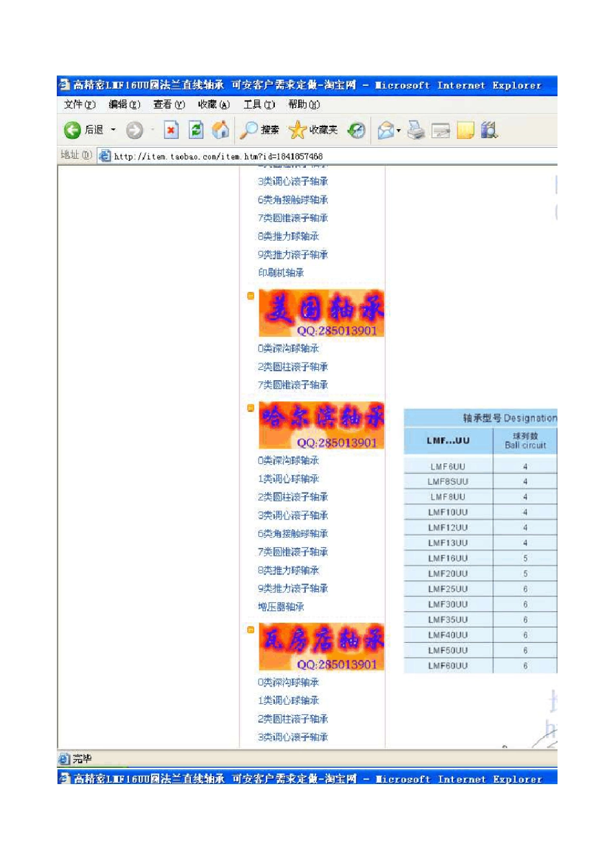Go to Home page icon
The width and height of the screenshot is (613, 868).
[x=221, y=130]
